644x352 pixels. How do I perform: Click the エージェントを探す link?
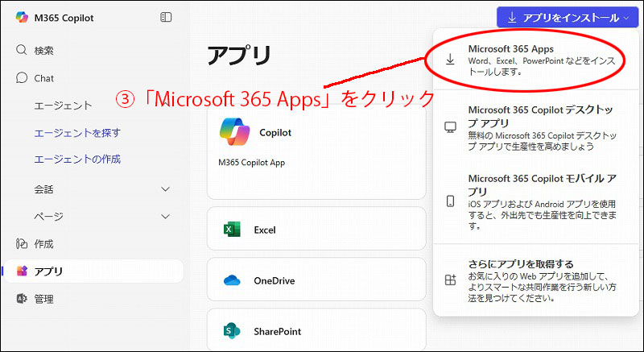coord(77,133)
